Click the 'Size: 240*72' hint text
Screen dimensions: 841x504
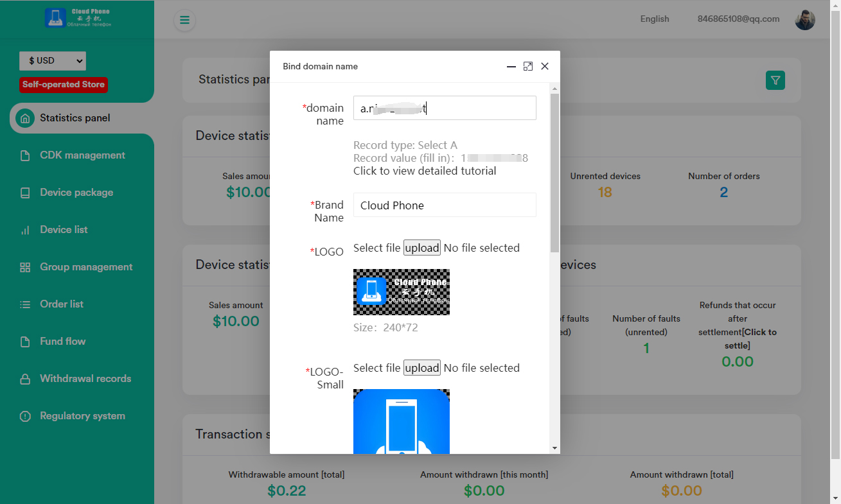[x=385, y=327]
